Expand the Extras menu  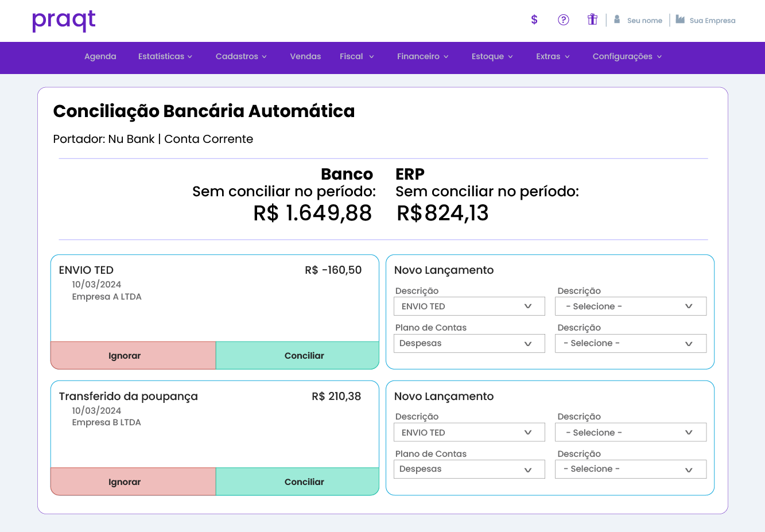coord(553,56)
